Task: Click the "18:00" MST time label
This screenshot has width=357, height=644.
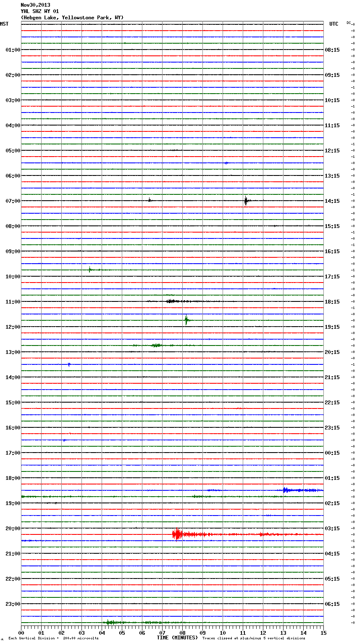Action: [13, 478]
